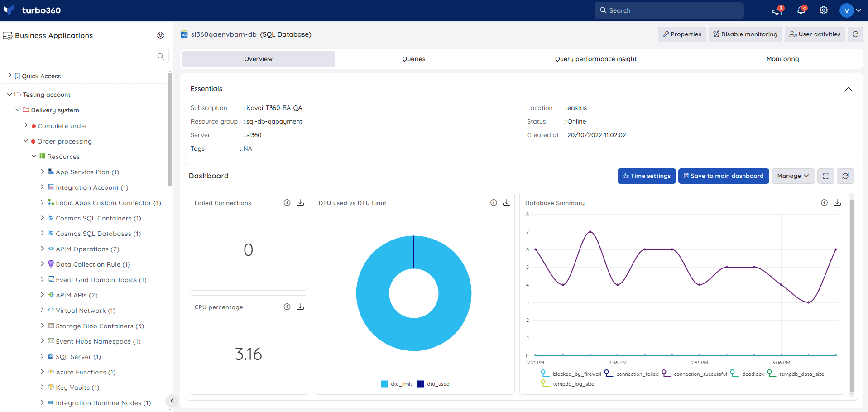
Task: Select Integration Runtime Nodes (1) item
Action: (103, 403)
